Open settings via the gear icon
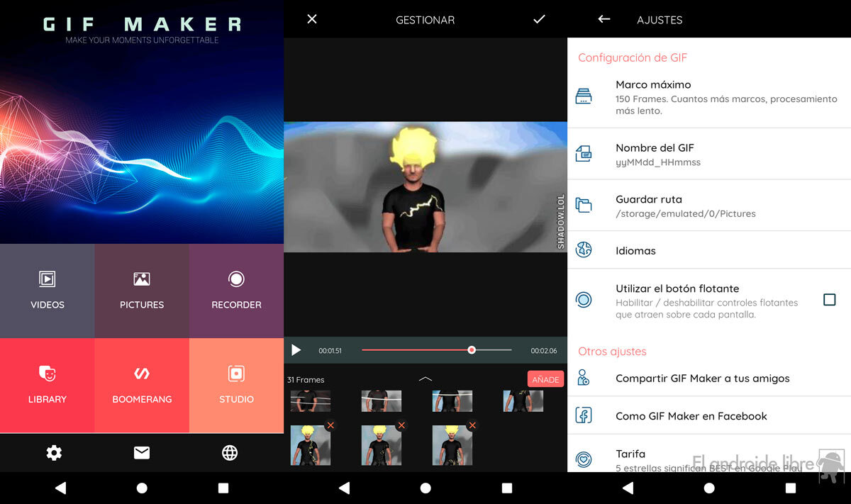851x504 pixels. point(54,453)
